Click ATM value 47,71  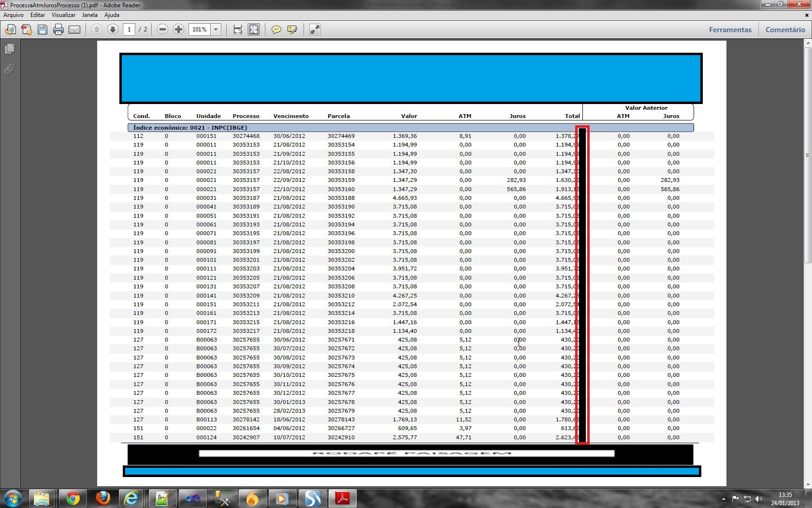click(464, 437)
